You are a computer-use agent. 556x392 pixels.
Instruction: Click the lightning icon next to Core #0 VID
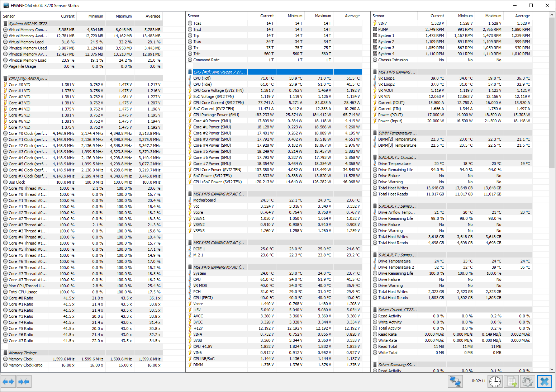pos(5,85)
